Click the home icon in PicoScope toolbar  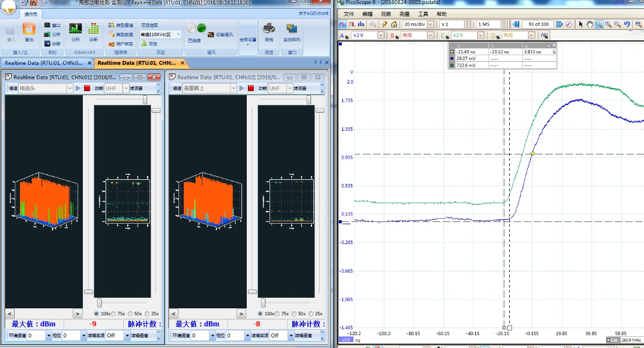pyautogui.click(x=394, y=24)
